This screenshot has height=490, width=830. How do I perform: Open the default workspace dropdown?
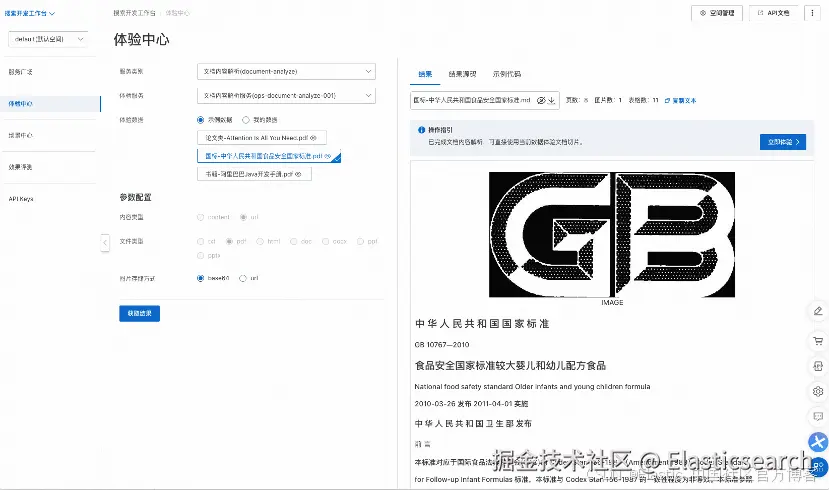pyautogui.click(x=48, y=39)
